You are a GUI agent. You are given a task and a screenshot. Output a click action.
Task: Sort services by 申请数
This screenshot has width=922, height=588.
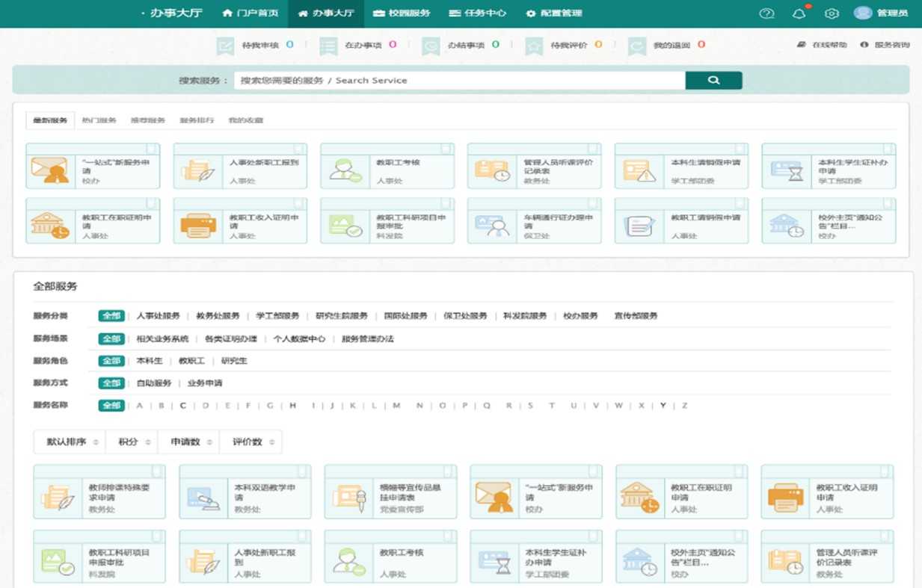point(189,442)
